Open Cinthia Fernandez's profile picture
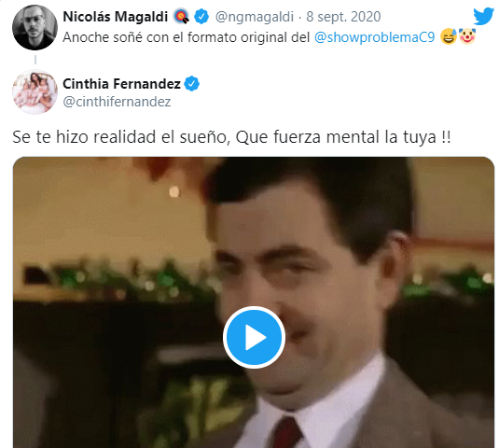Viewport: 499px width, 448px height. coord(35,92)
